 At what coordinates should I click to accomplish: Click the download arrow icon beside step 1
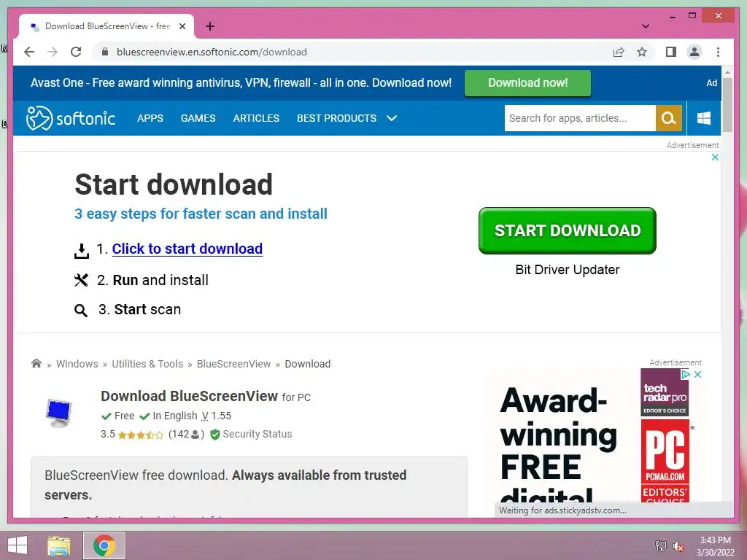(x=82, y=251)
